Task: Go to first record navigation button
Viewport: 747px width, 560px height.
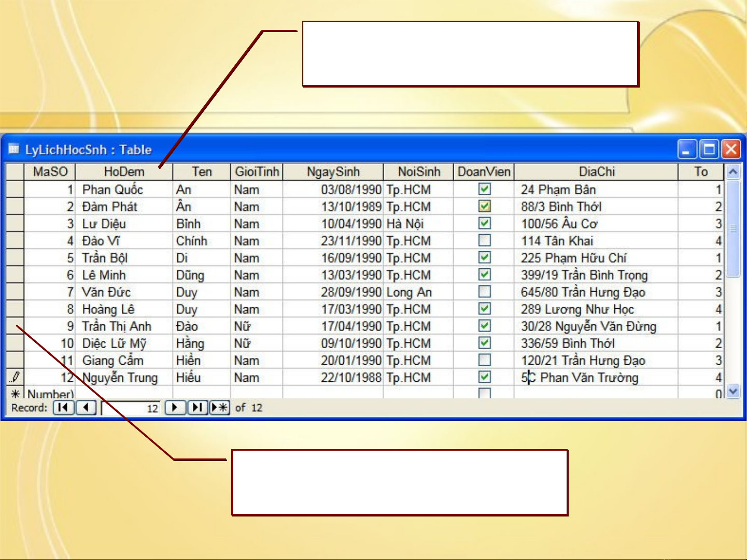Action: pyautogui.click(x=63, y=408)
